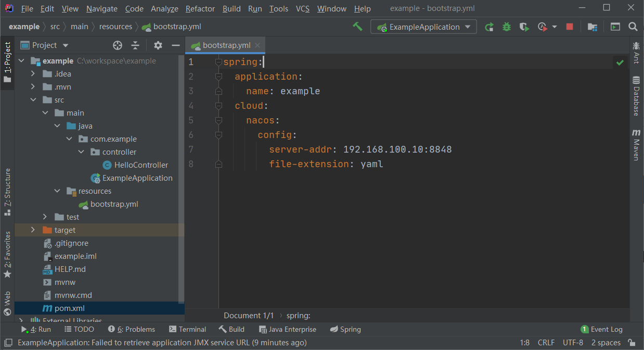Click the locate file target icon in Project panel
Screen dimensions: 644x350
coord(118,45)
